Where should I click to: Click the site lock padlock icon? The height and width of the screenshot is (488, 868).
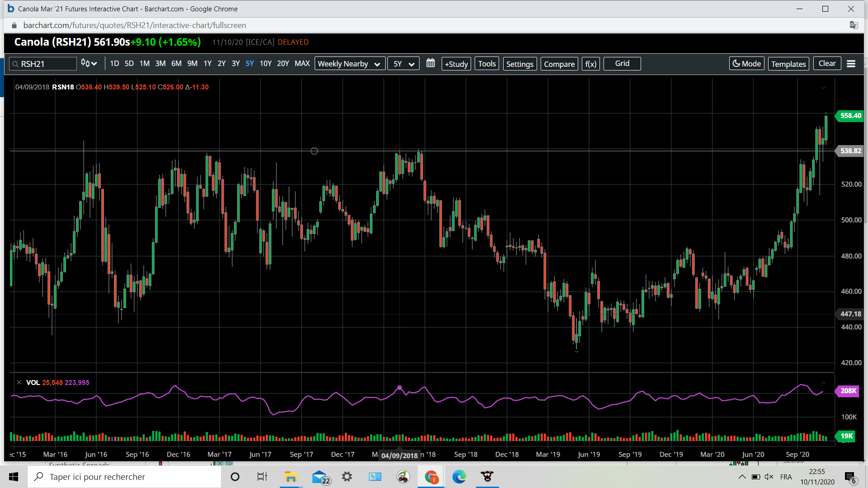click(x=14, y=25)
